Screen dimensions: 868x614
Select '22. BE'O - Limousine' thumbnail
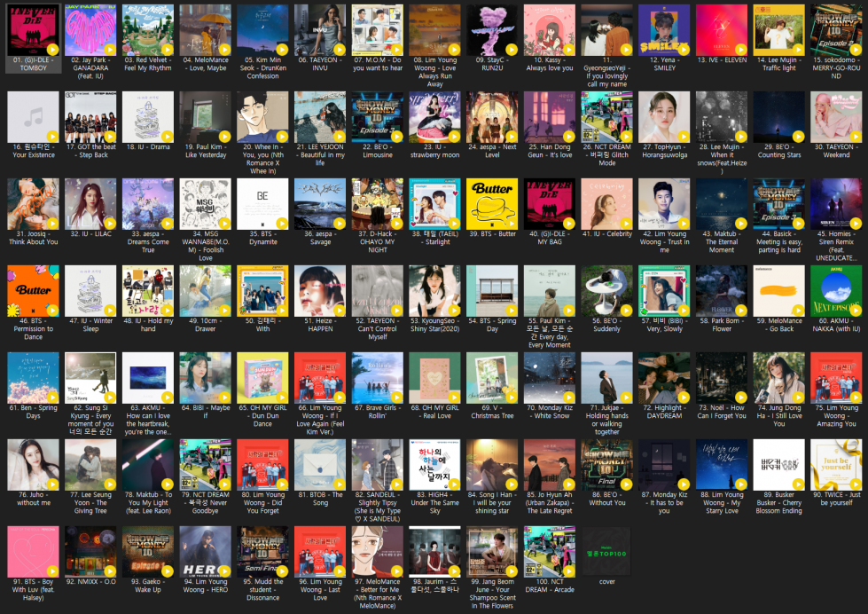[378, 117]
